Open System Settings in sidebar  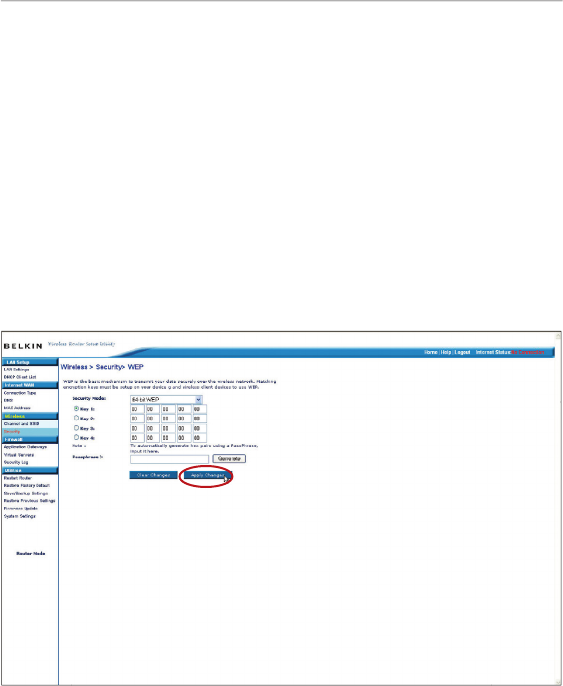coord(20,516)
